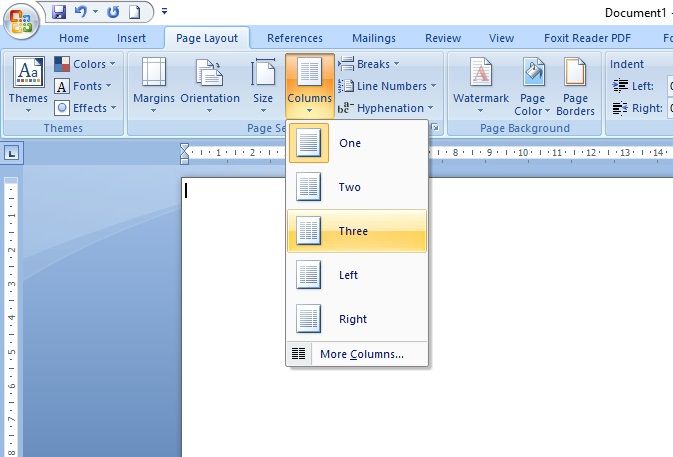The image size is (673, 457).
Task: Create new document from quick access
Action: [x=135, y=12]
